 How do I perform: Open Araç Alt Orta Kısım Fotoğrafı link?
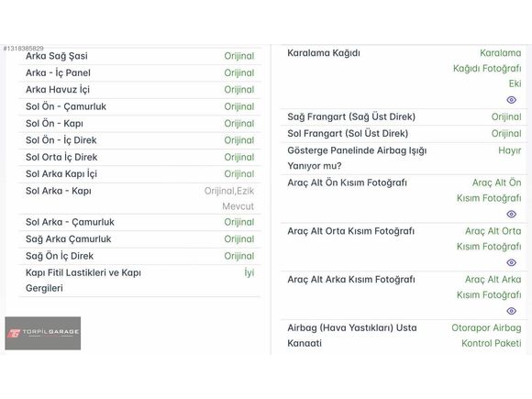tap(489, 238)
